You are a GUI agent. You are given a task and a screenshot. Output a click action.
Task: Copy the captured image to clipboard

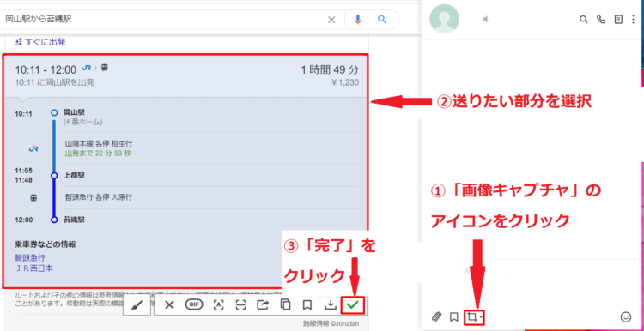[285, 304]
